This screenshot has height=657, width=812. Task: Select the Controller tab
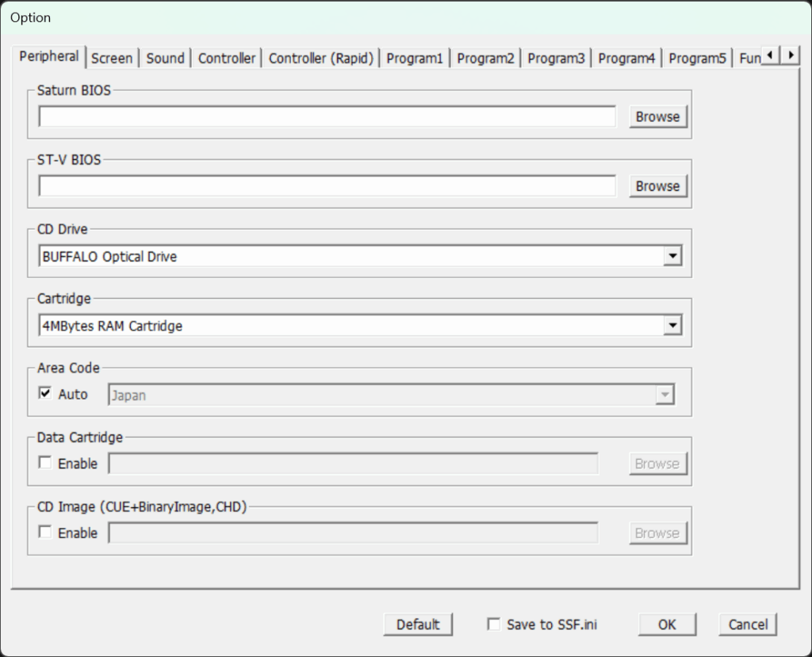[x=226, y=57]
